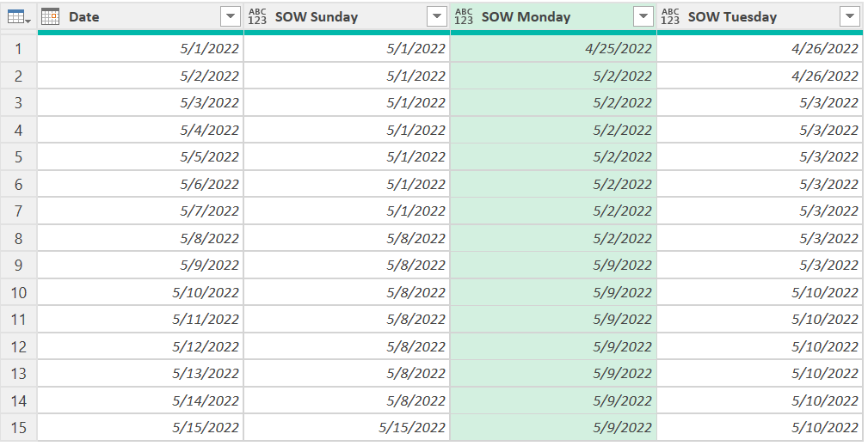Image resolution: width=868 pixels, height=446 pixels.
Task: Select row number 8
Action: click(x=18, y=238)
